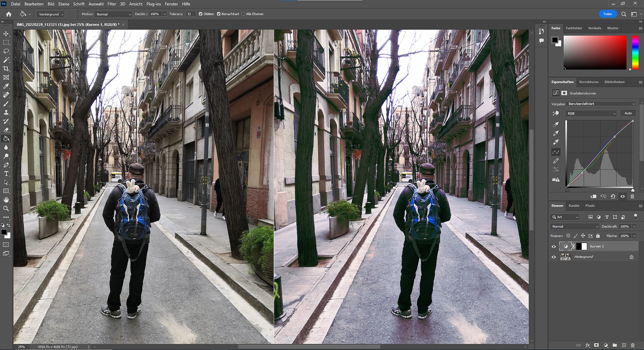
Task: Click the Auto curves button
Action: coord(628,113)
